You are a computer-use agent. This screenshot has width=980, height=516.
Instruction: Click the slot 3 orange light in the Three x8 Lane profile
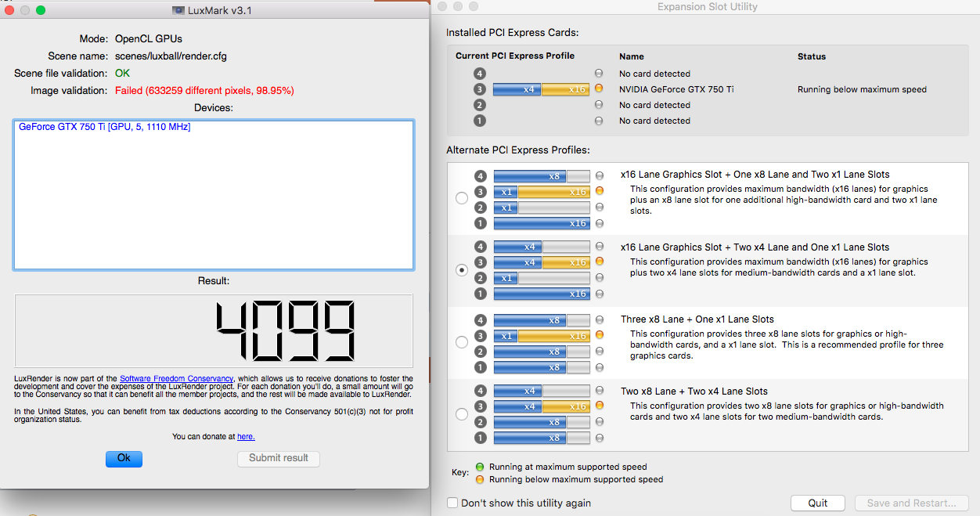(600, 336)
